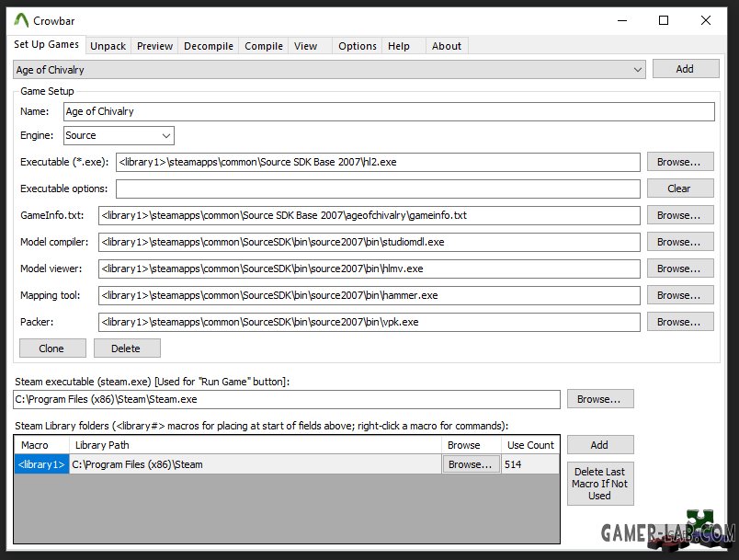Click Delete Last Macro If Not Used
This screenshot has height=560, width=739.
[600, 484]
